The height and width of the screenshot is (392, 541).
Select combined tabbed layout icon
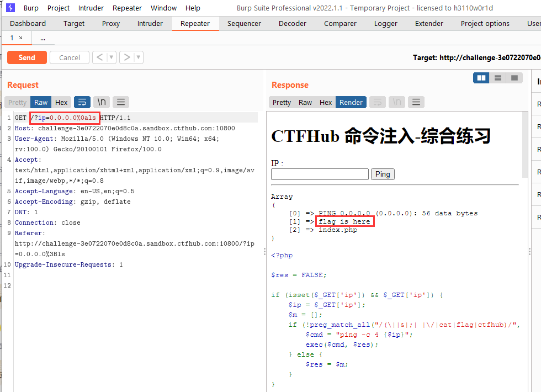click(515, 78)
